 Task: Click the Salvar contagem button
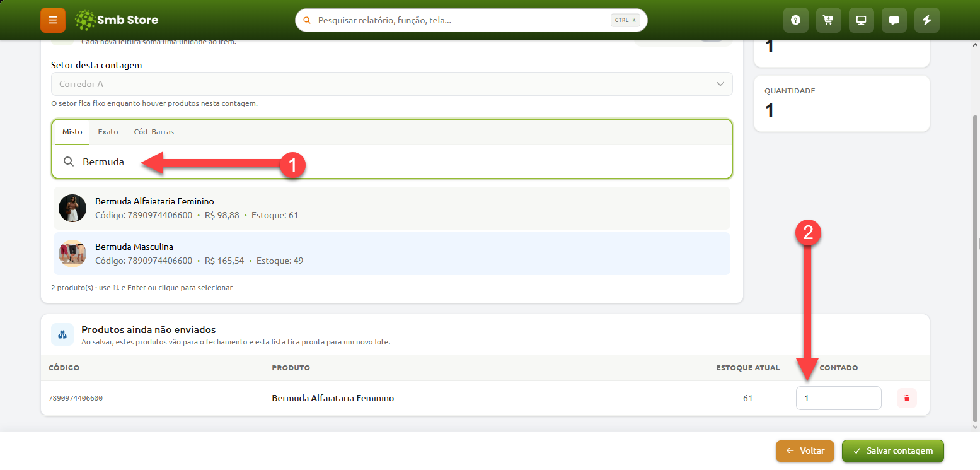[x=892, y=451]
